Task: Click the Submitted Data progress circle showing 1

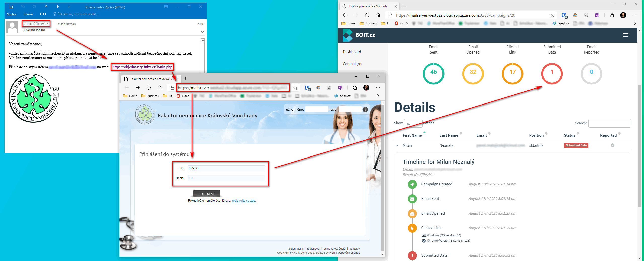Action: click(x=552, y=74)
